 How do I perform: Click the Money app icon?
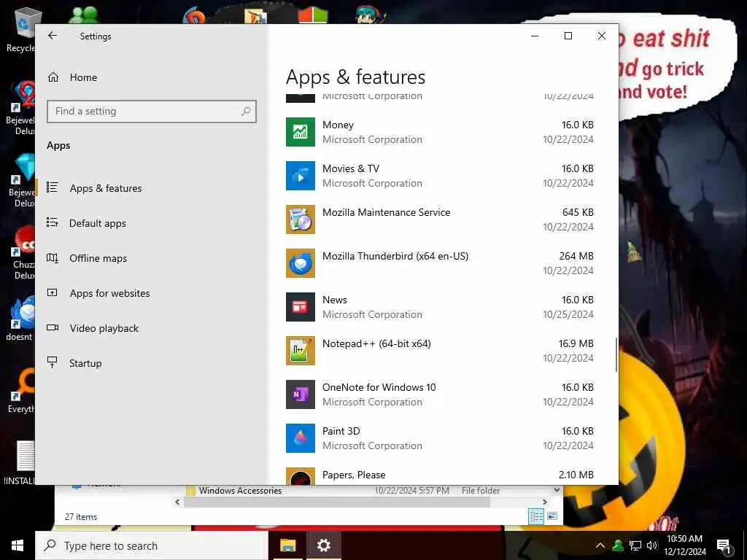(300, 132)
